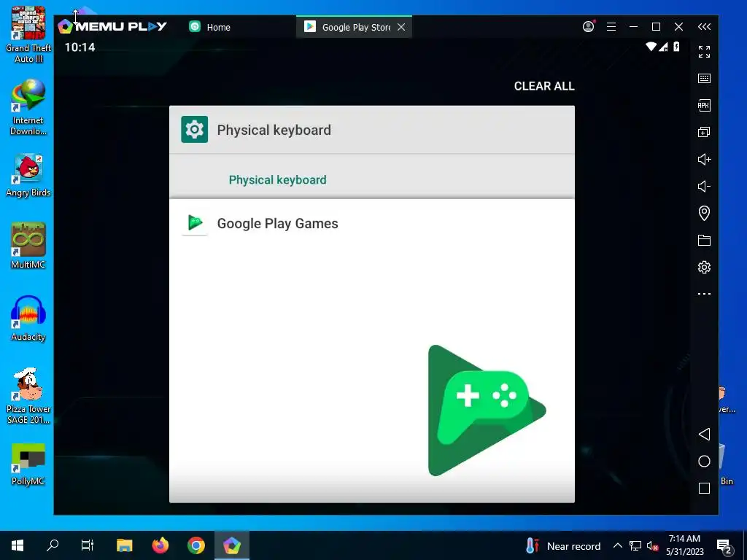Click the network tray icon
The width and height of the screenshot is (747, 560).
coord(635,545)
